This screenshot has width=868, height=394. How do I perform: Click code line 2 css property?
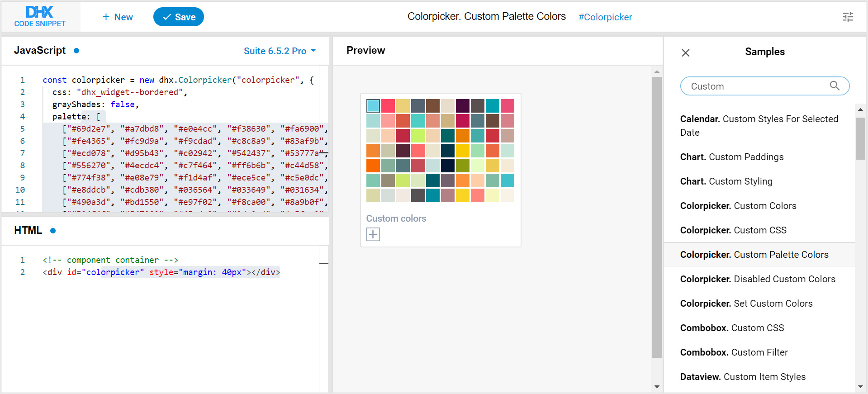[119, 92]
